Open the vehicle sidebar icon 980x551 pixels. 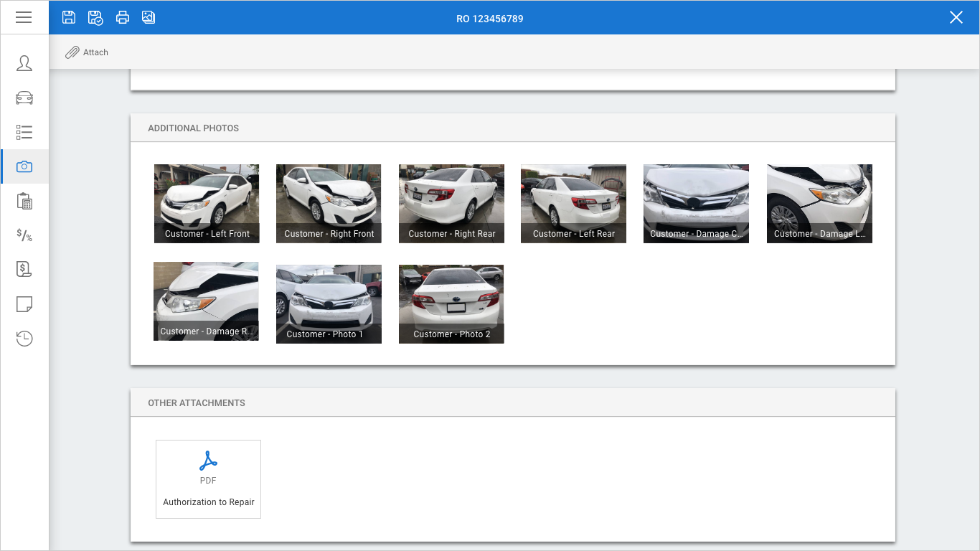tap(24, 98)
